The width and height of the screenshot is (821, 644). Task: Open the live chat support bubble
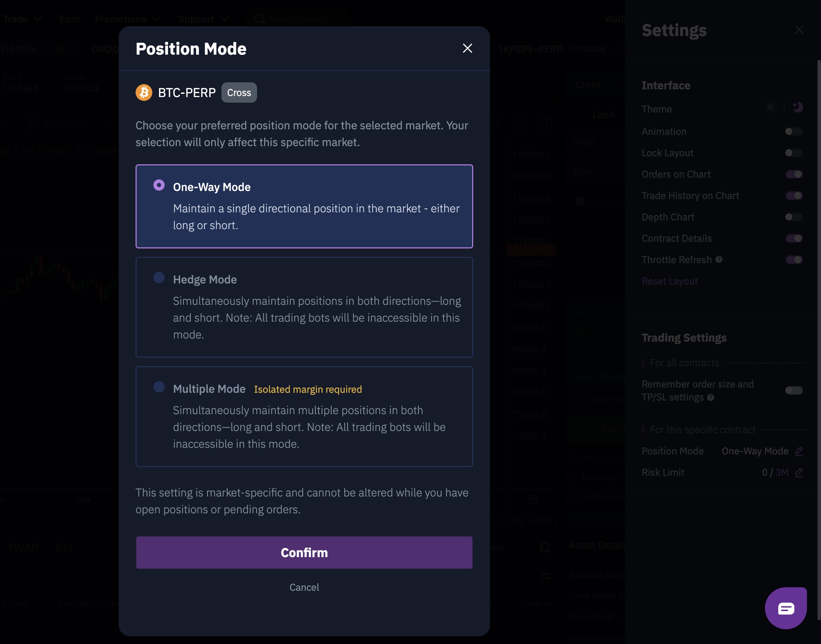[x=786, y=608]
